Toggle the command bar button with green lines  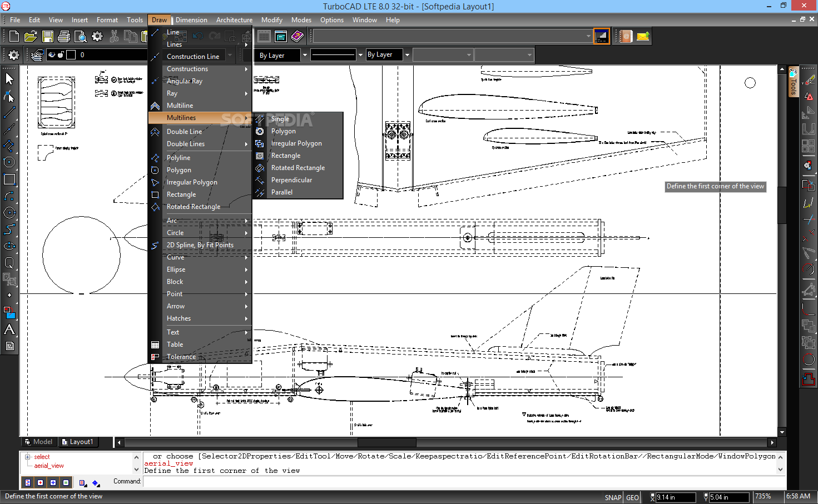point(66,482)
